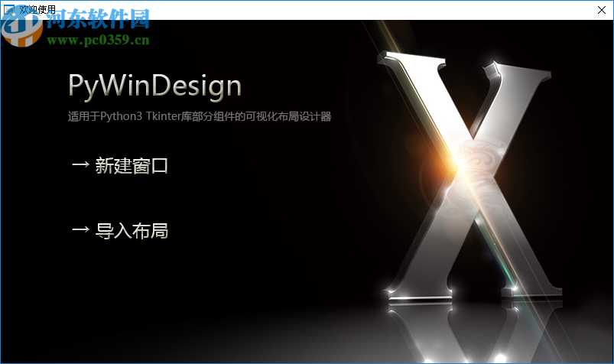Click the PyWinDesign title text
Screen dimensions: 614x364
154,86
